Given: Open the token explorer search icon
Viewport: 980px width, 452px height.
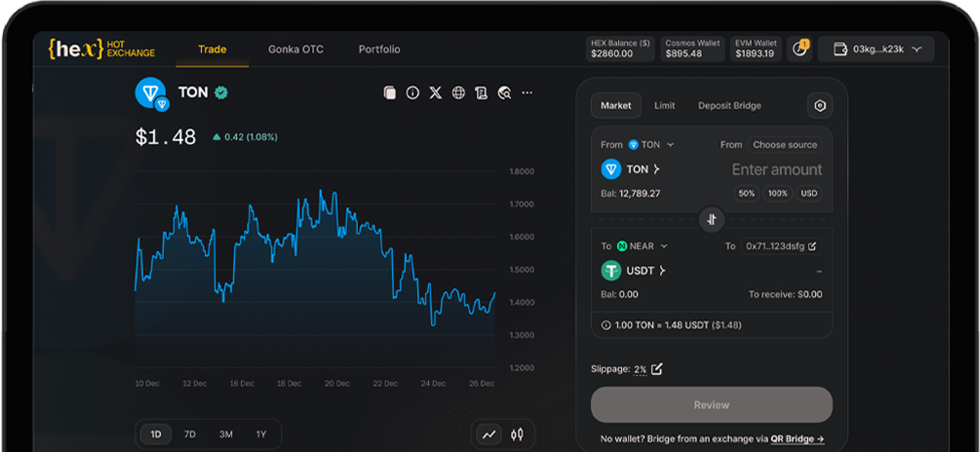Looking at the screenshot, I should click(503, 93).
